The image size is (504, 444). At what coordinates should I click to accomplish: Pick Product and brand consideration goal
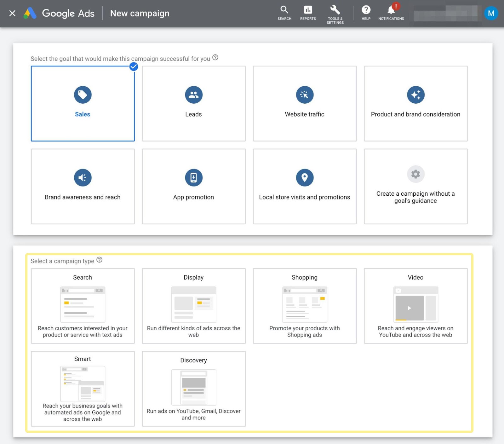[x=415, y=103]
